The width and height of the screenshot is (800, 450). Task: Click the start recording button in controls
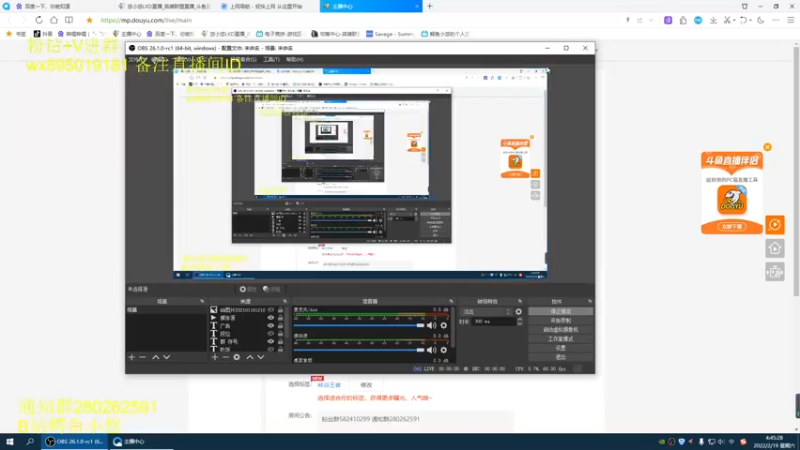(561, 320)
